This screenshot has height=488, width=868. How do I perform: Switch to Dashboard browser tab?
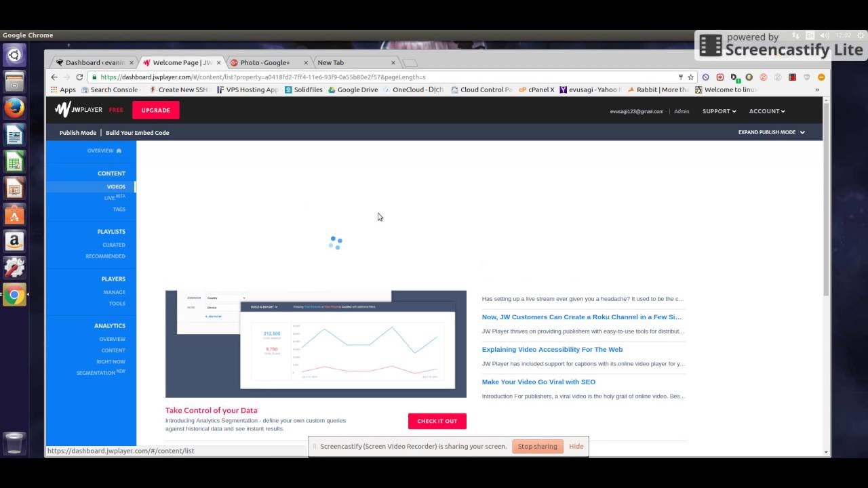pyautogui.click(x=93, y=62)
